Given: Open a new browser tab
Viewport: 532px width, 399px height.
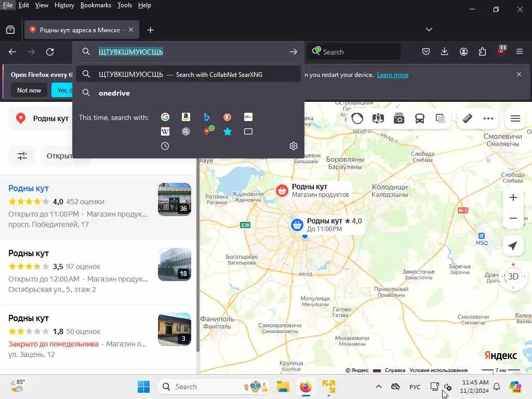Looking at the screenshot, I should point(150,30).
